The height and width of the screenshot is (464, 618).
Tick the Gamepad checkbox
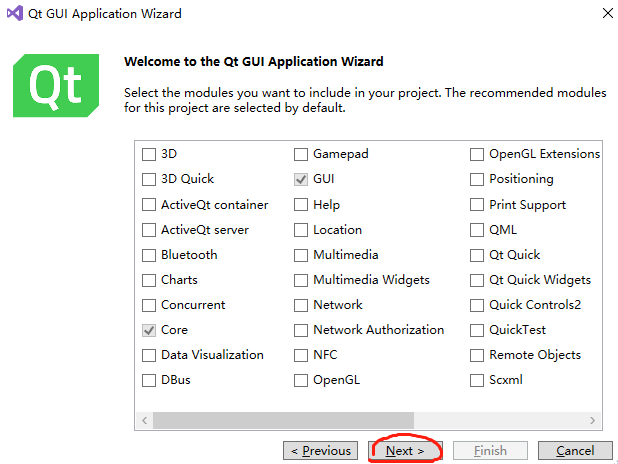pos(301,154)
